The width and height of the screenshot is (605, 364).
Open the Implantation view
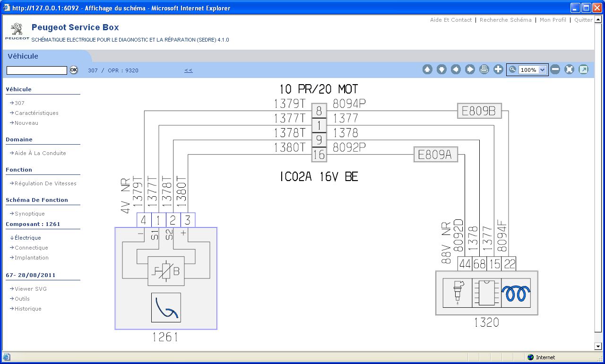(31, 258)
